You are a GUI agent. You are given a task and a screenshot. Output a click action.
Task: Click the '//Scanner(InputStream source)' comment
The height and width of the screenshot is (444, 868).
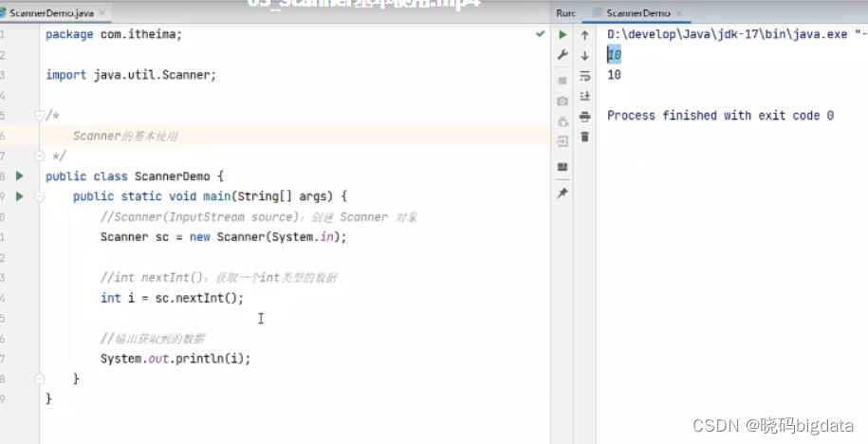pos(259,216)
